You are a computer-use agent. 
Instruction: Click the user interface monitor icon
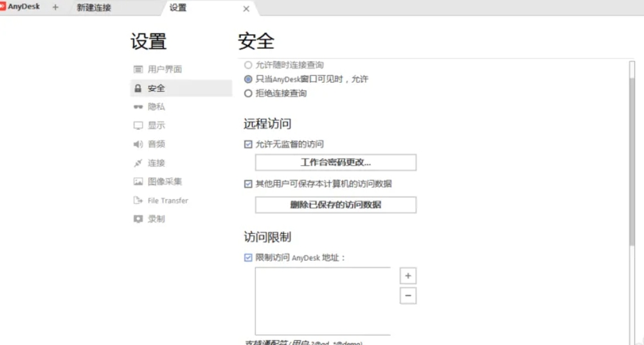coord(138,69)
